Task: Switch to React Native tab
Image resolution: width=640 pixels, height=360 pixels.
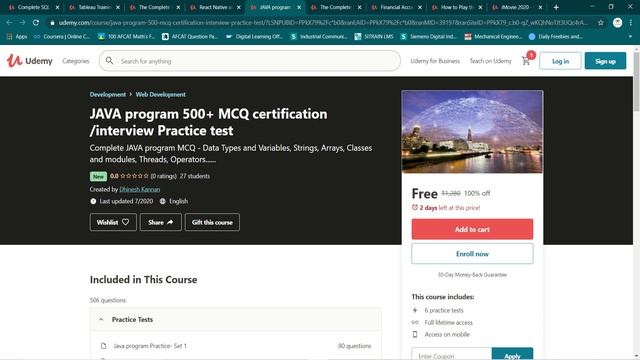Action: [214, 7]
